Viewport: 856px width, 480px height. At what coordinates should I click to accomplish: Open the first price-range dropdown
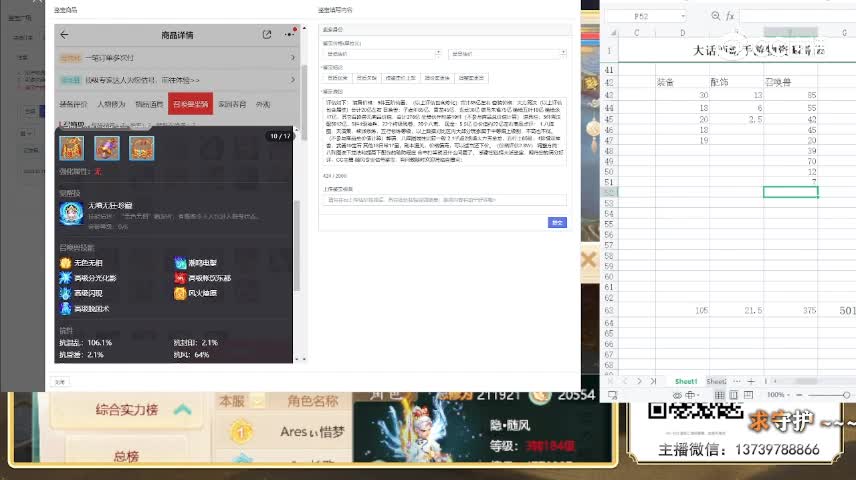(x=382, y=54)
